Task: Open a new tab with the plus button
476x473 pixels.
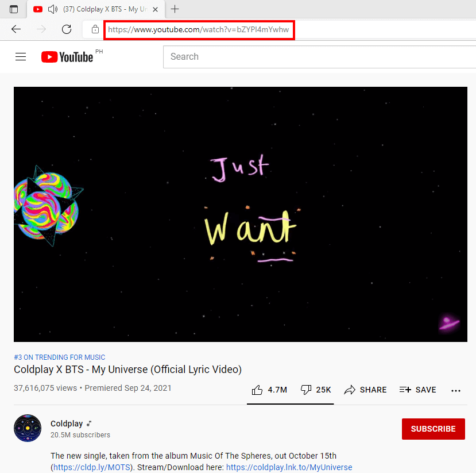Action: (x=175, y=9)
